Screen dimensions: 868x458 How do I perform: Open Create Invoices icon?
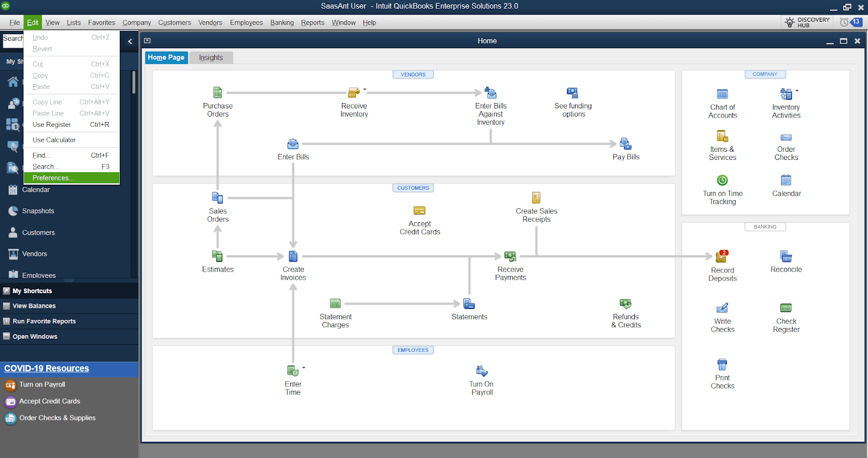tap(293, 256)
